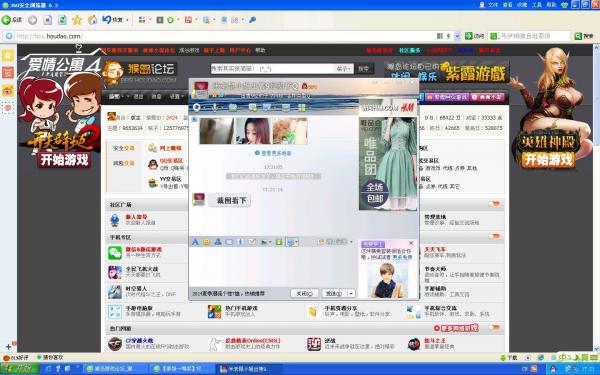Add sidebar item with plus icon
This screenshot has width=600, height=375.
[8, 347]
